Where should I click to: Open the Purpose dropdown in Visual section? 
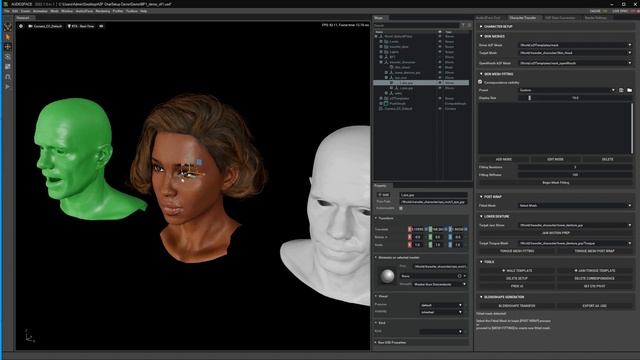(441, 305)
